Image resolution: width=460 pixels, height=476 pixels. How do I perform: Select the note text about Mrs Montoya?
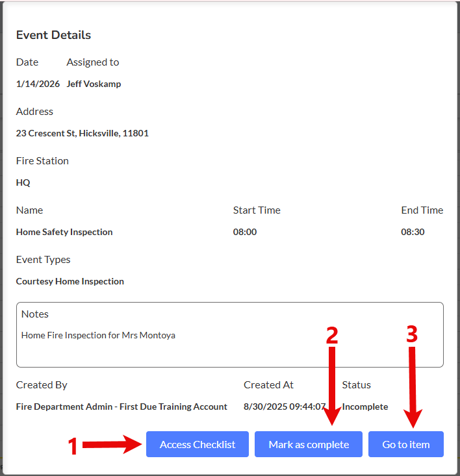tap(98, 335)
